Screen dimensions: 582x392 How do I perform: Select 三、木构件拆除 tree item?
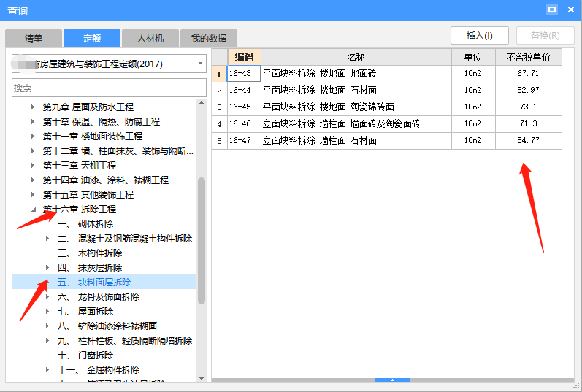click(x=90, y=253)
